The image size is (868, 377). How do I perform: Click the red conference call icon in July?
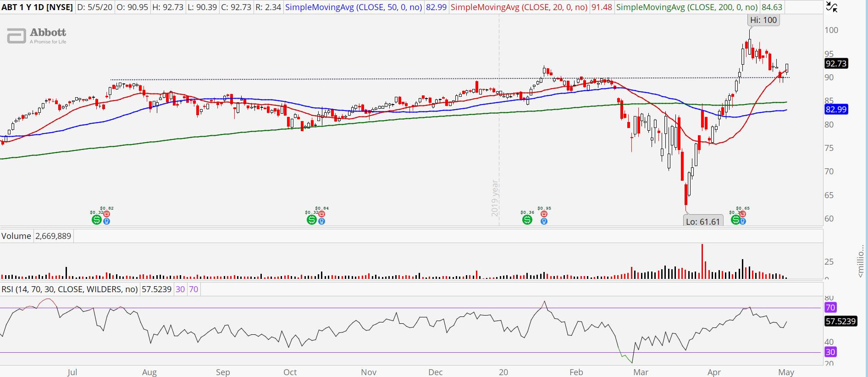107,214
